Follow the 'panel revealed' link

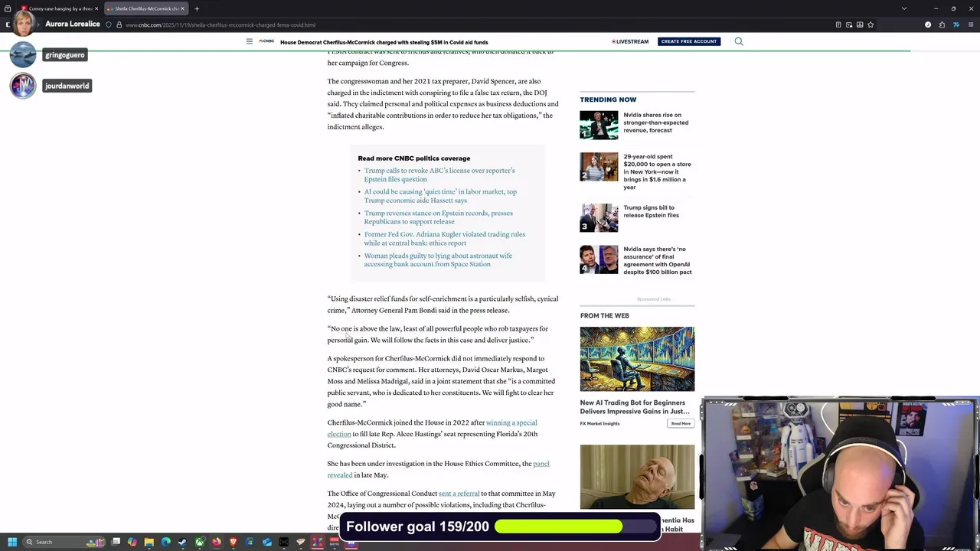pos(541,464)
